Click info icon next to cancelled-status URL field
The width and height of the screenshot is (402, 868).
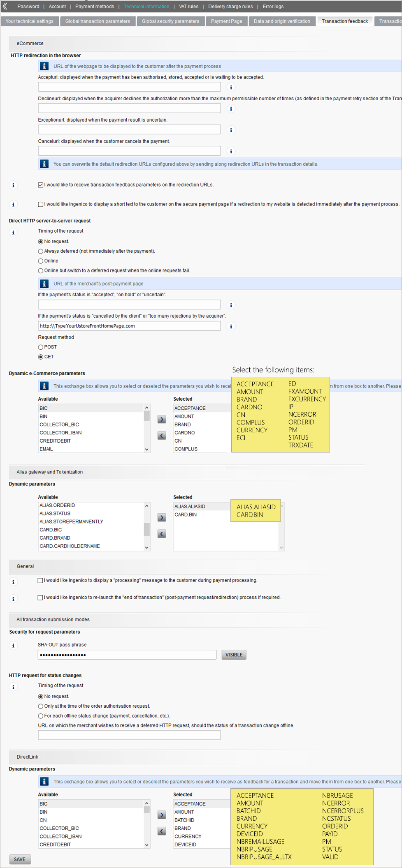[x=231, y=326]
